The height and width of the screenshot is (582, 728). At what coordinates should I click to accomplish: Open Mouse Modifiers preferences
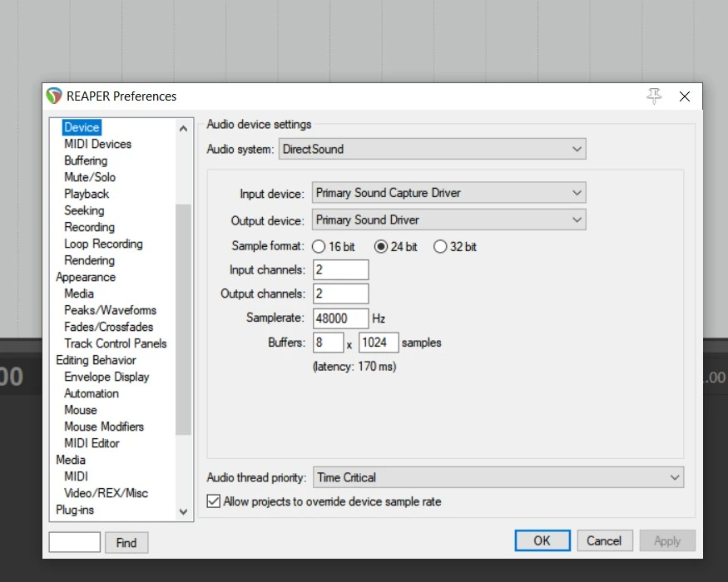[x=104, y=427]
